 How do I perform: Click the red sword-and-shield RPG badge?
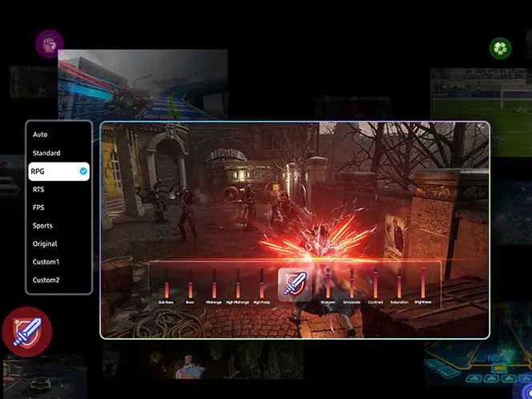[x=26, y=331]
